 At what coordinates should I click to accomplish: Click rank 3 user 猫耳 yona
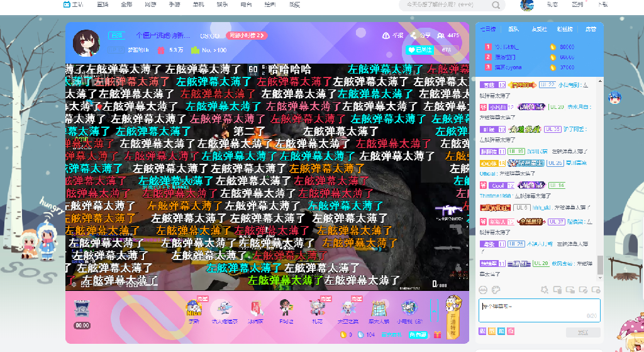pos(508,67)
